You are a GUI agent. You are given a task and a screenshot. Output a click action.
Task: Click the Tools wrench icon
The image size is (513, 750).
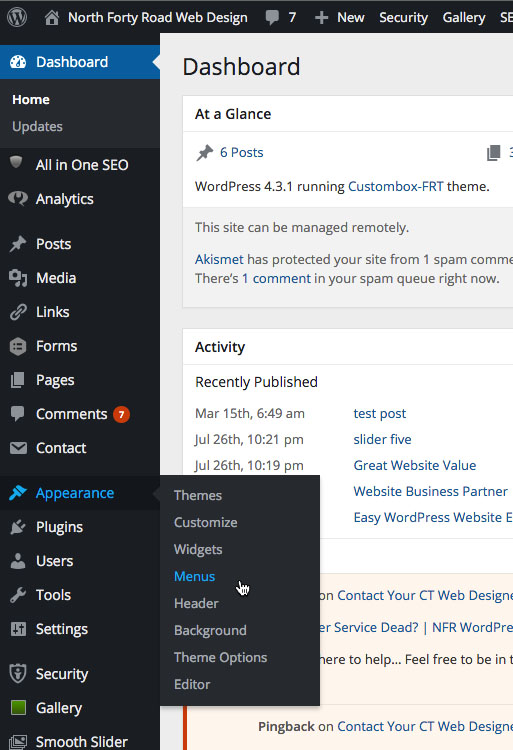(x=18, y=595)
